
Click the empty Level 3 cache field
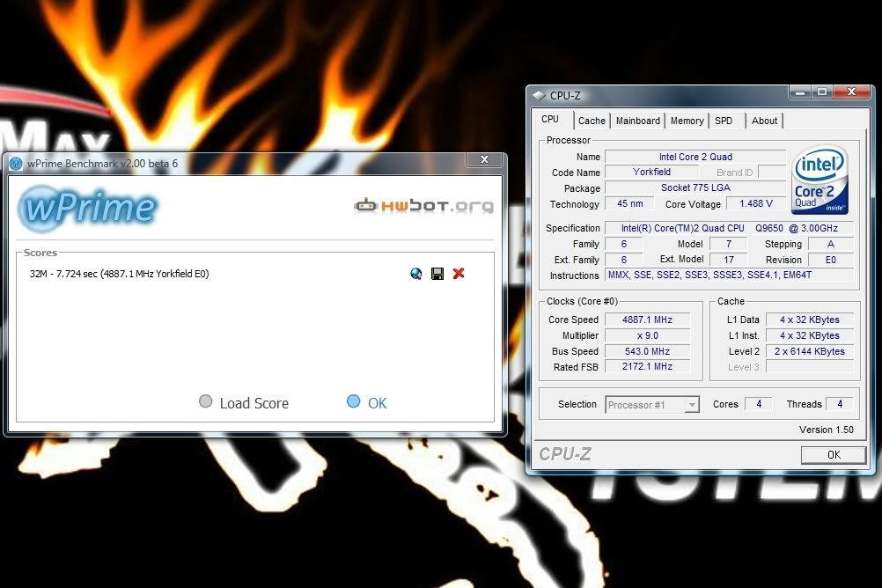pos(810,367)
